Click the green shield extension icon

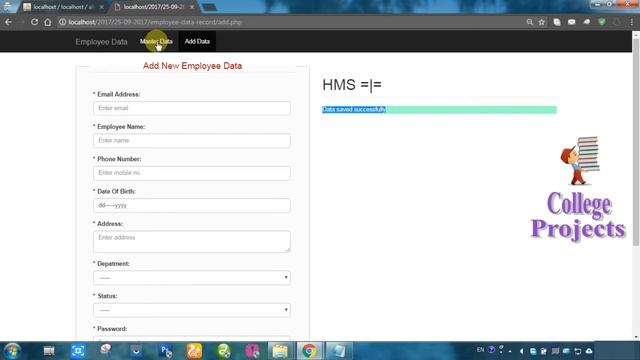click(x=602, y=22)
